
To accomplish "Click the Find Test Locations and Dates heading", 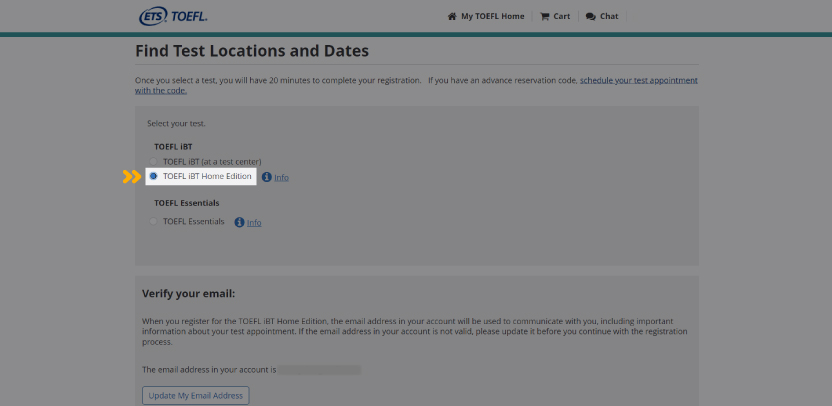I will (x=252, y=51).
